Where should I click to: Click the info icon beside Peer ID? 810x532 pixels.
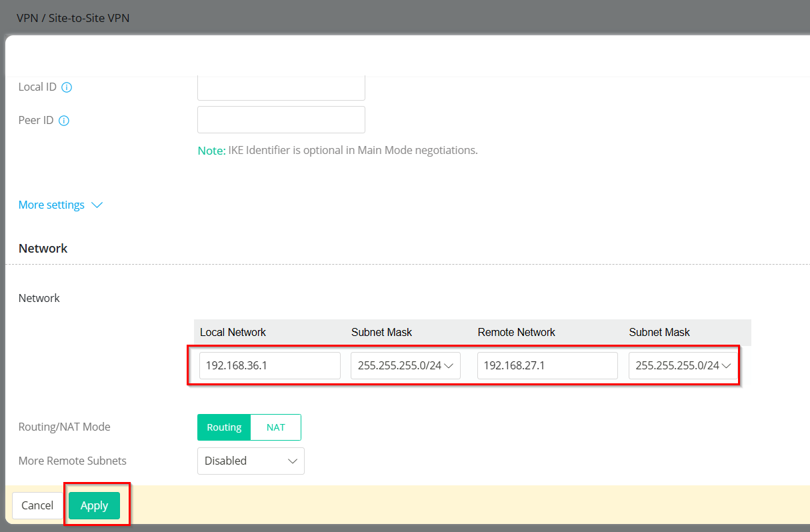pos(64,121)
